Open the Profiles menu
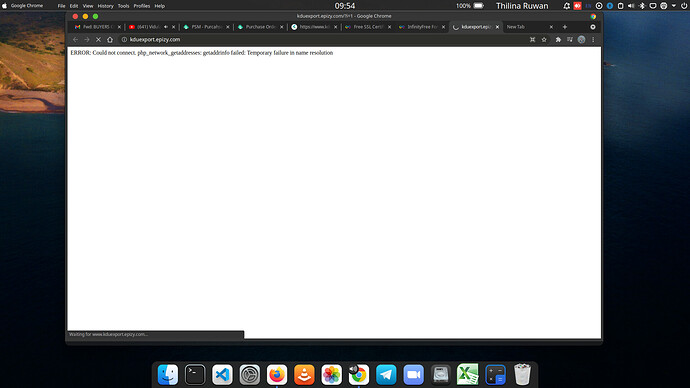Image resolution: width=690 pixels, height=388 pixels. (142, 6)
